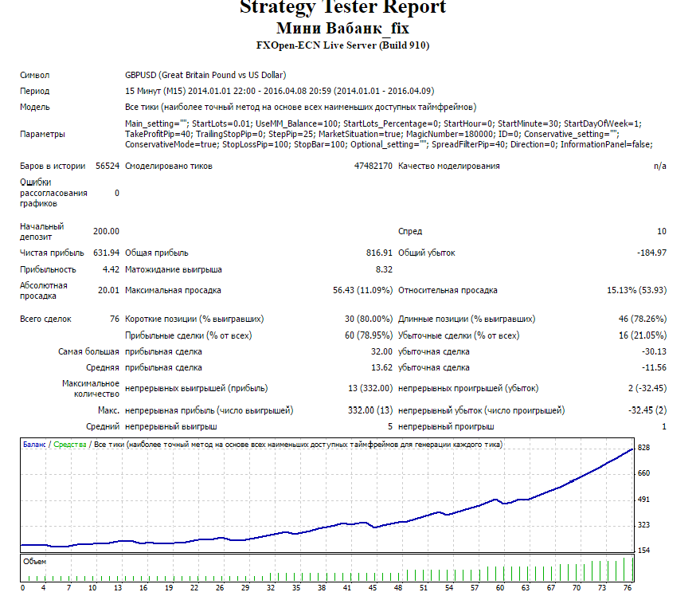This screenshot has width=700, height=592.
Task: Select maximal consecutive loss '-32.45 (2)'
Action: click(647, 410)
